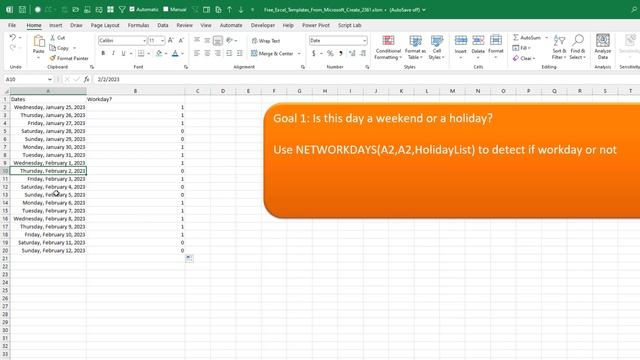Open the File menu

[12, 25]
